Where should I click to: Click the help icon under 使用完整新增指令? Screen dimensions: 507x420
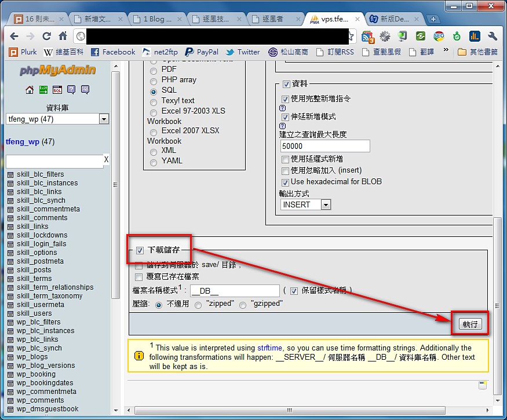pos(282,108)
